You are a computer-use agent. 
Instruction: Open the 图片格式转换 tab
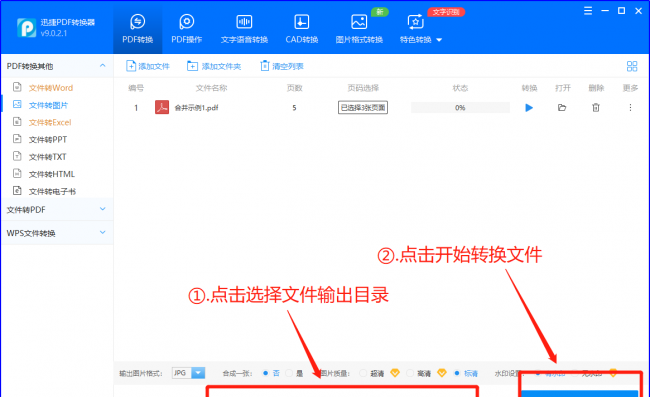pyautogui.click(x=359, y=29)
